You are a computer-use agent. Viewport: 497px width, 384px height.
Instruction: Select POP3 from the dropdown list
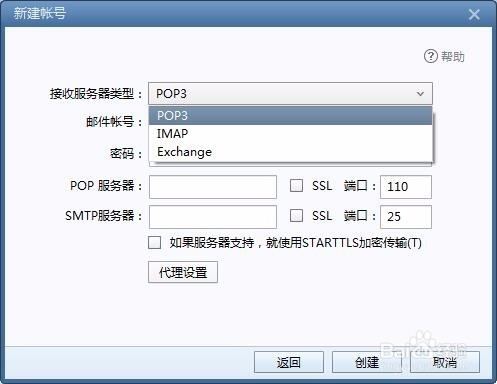coord(290,116)
